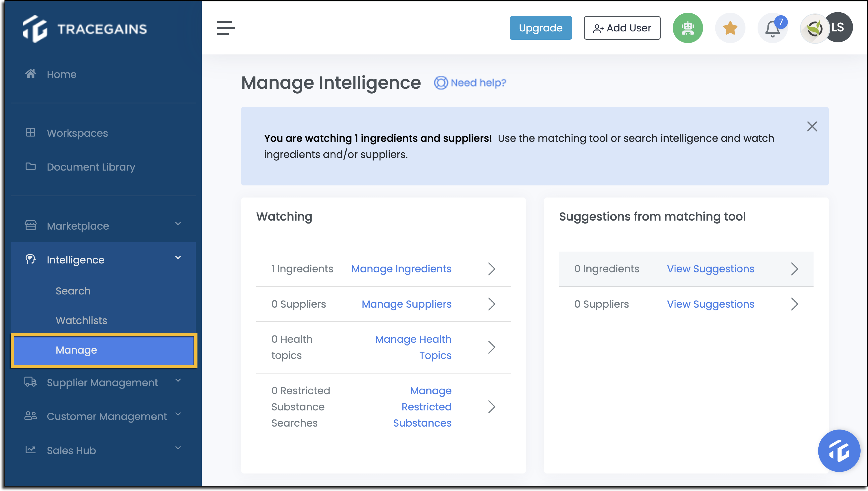The image size is (868, 491).
Task: Click arrow in 0 Suppliers suggestions row
Action: [x=795, y=304]
